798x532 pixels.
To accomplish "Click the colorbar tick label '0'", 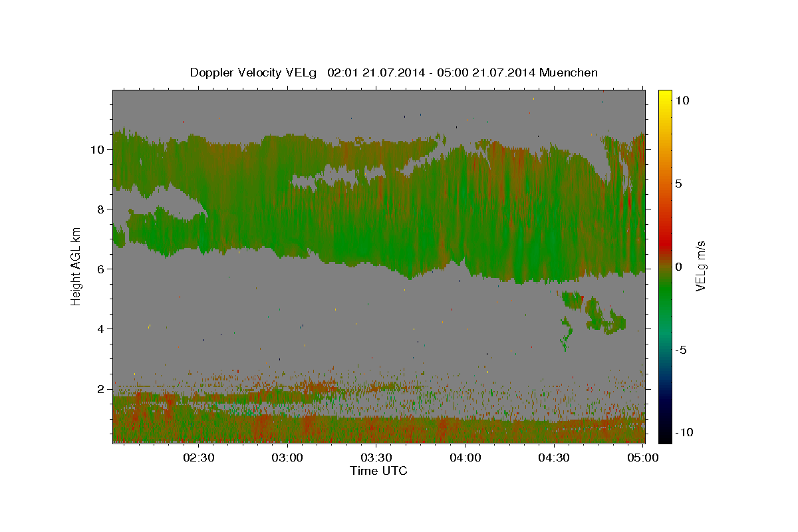I will [678, 267].
